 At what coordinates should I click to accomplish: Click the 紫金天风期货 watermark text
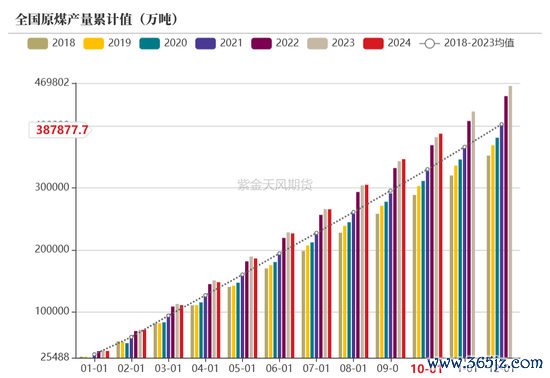(275, 184)
